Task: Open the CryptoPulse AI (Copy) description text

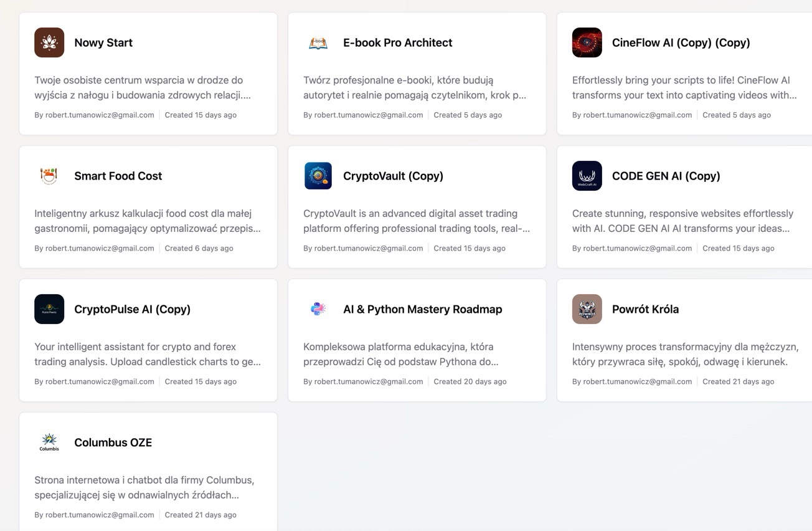Action: (148, 354)
